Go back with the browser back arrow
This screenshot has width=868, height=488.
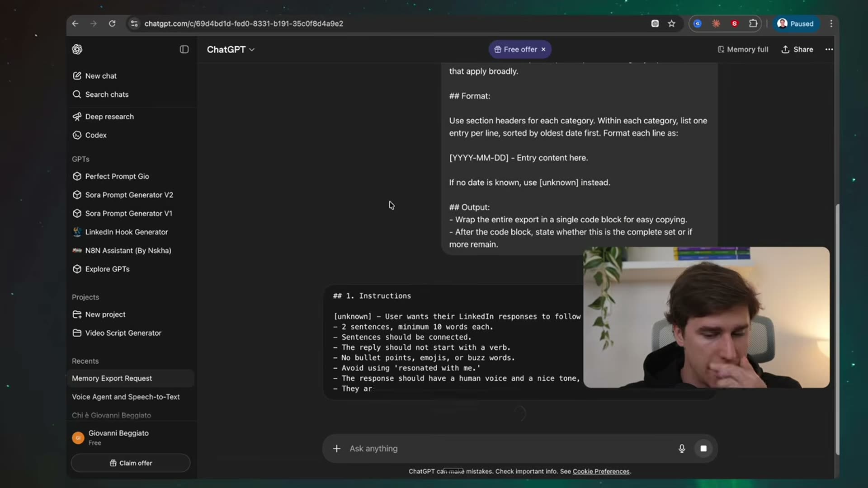click(x=75, y=23)
